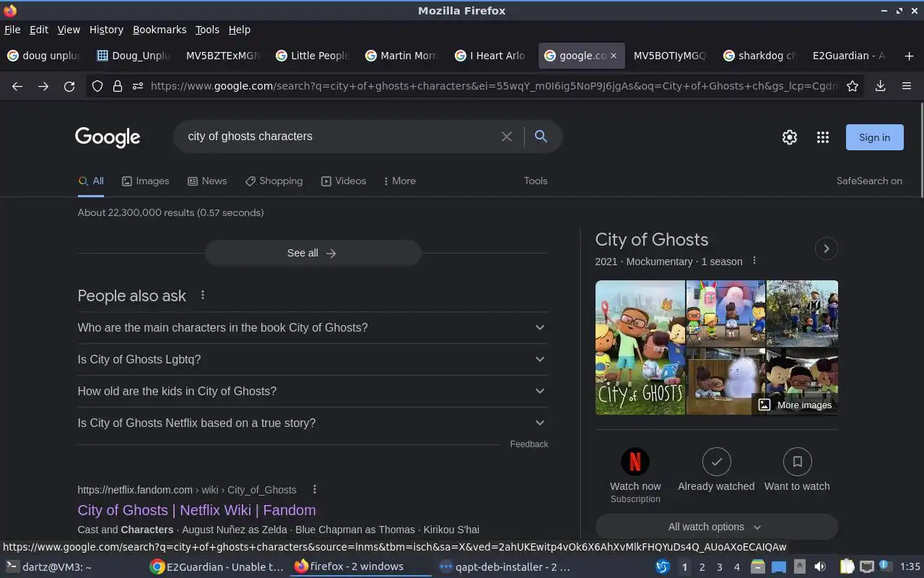The image size is (924, 578).
Task: Open the qapt-deb-installer taskbar entry
Action: point(505,567)
